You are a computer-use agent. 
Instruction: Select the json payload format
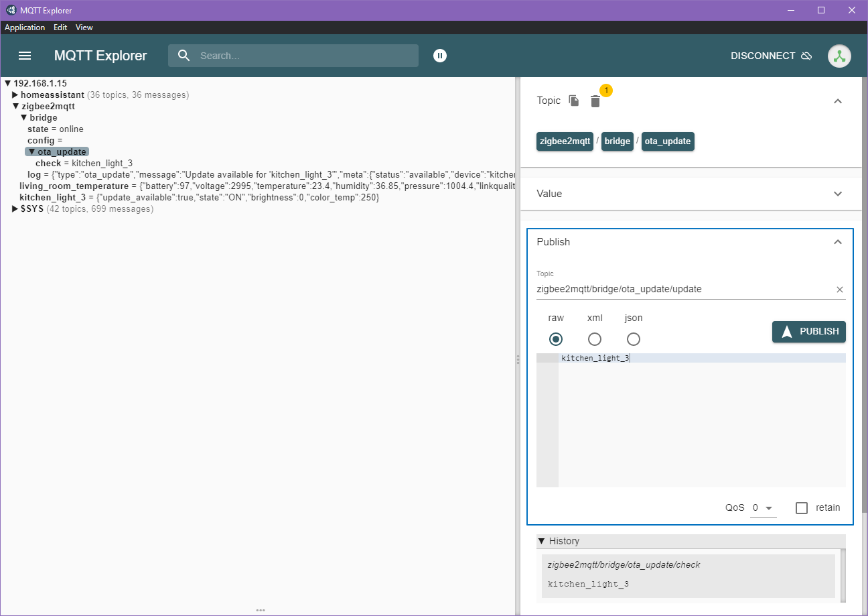pyautogui.click(x=634, y=338)
